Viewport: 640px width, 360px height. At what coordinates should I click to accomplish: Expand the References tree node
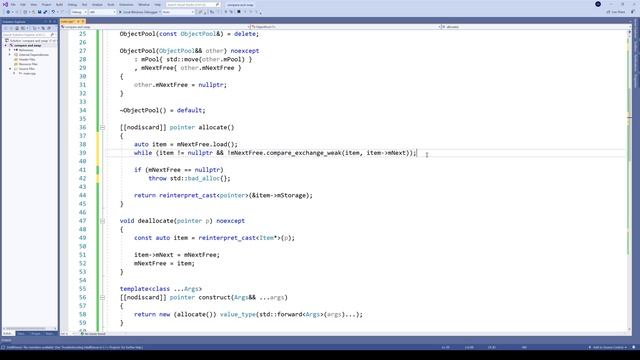point(10,50)
